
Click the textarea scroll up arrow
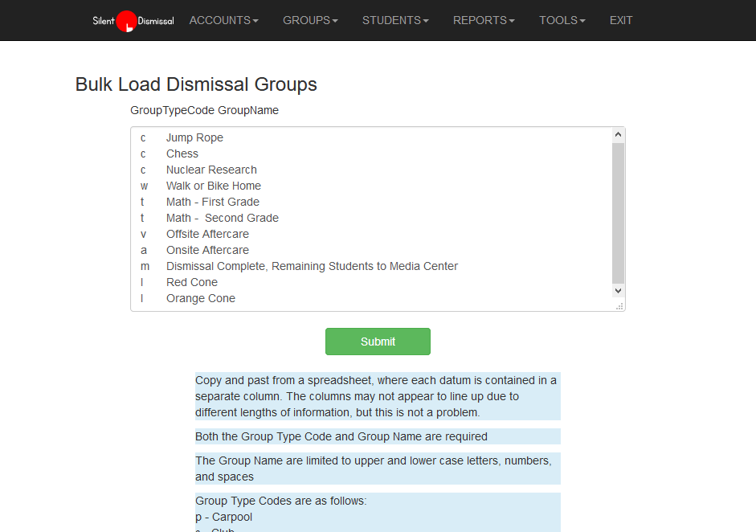[618, 135]
